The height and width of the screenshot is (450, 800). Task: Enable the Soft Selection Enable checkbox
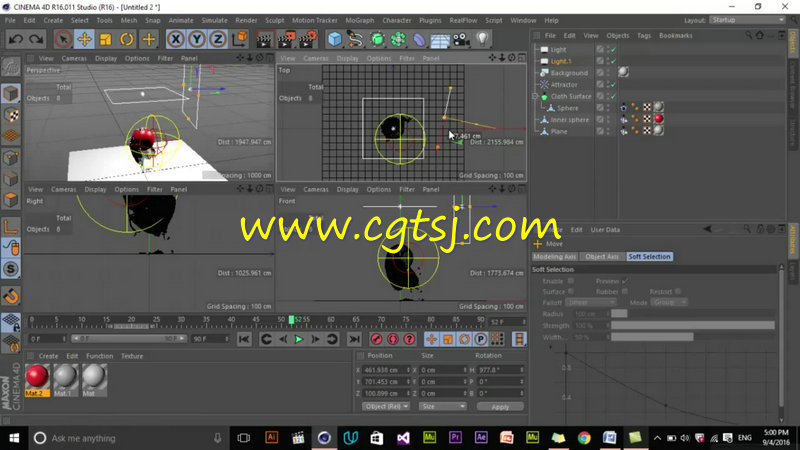[571, 281]
